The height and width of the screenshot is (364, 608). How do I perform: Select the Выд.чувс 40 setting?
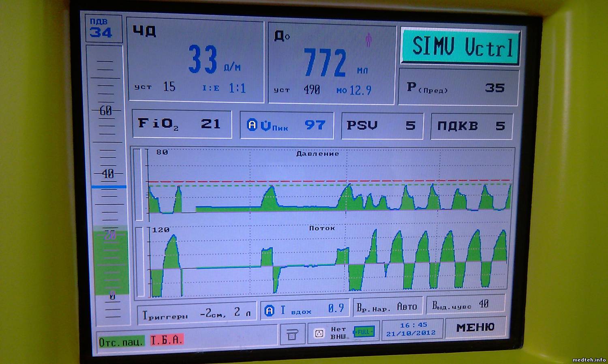pos(465,305)
